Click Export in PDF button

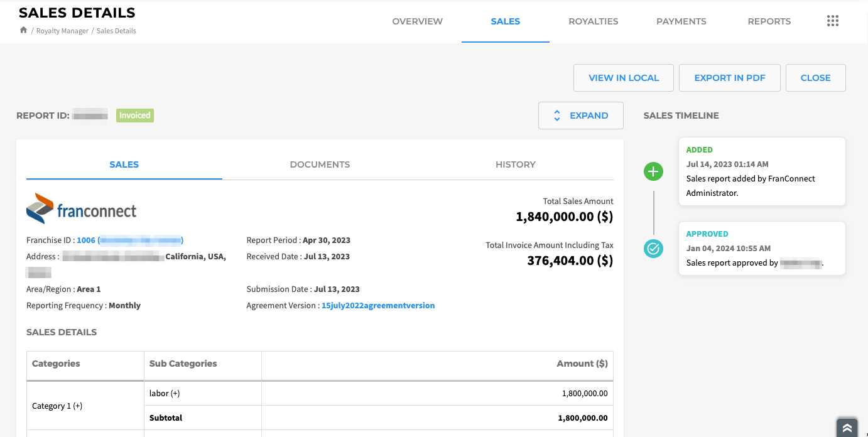click(x=730, y=78)
